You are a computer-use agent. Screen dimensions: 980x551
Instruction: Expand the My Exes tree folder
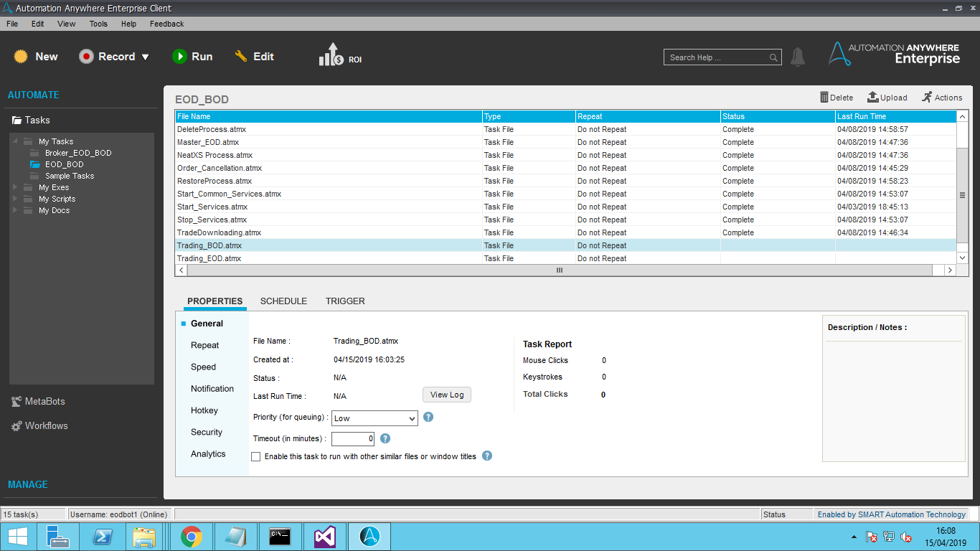16,187
